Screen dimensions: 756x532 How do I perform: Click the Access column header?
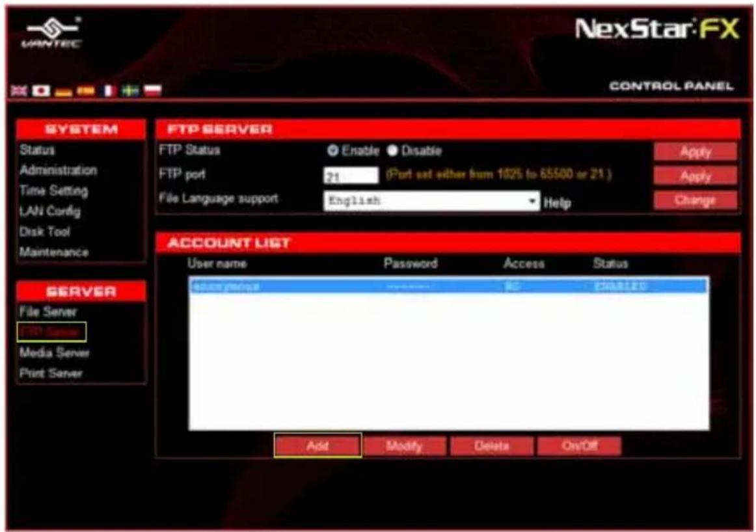524,263
